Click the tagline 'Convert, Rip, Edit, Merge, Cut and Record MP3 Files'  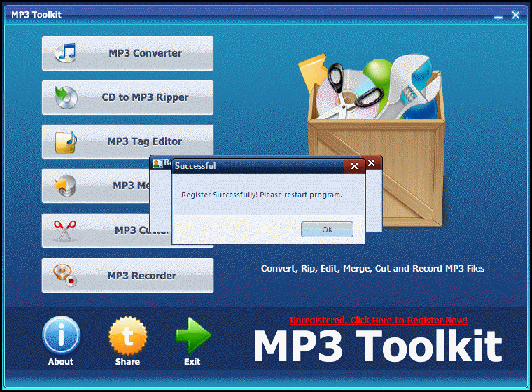point(372,269)
